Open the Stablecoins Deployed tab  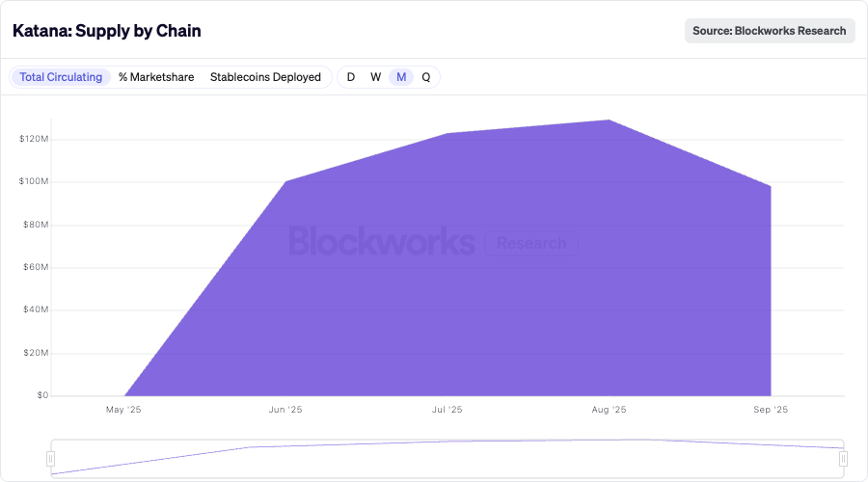click(x=265, y=77)
